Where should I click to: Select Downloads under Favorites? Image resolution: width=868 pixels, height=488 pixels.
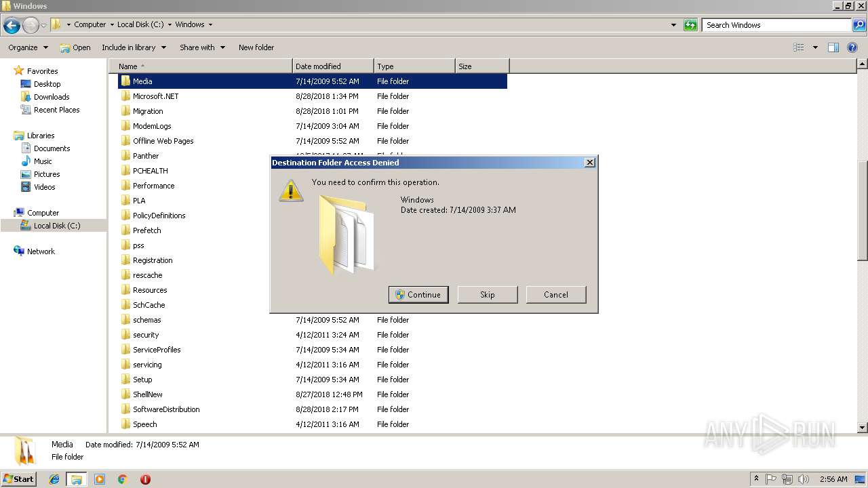pyautogui.click(x=52, y=97)
